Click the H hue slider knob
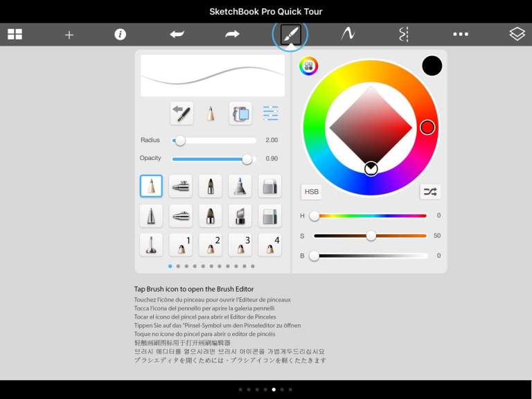The width and height of the screenshot is (532, 399). (314, 216)
